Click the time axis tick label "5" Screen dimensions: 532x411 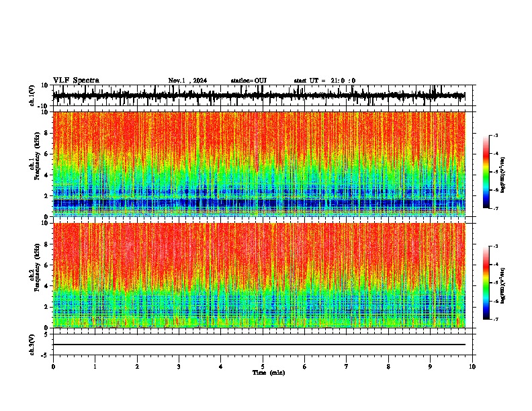click(263, 367)
